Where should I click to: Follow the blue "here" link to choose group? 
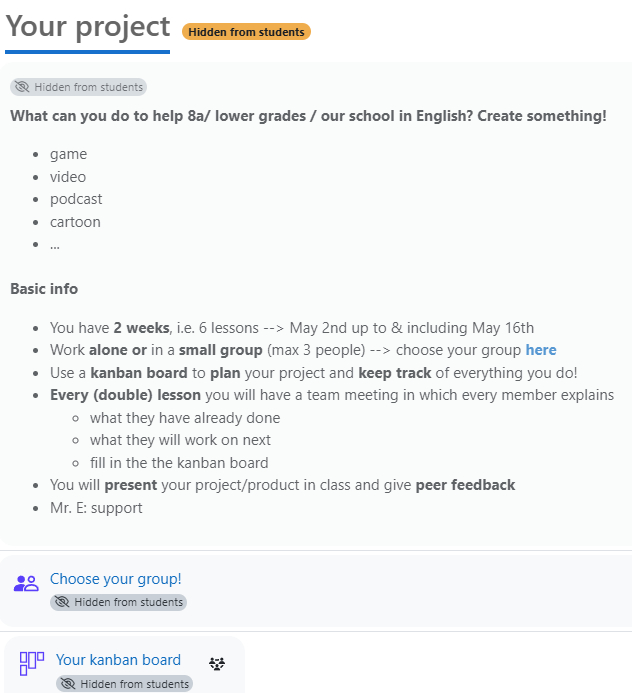click(x=541, y=350)
